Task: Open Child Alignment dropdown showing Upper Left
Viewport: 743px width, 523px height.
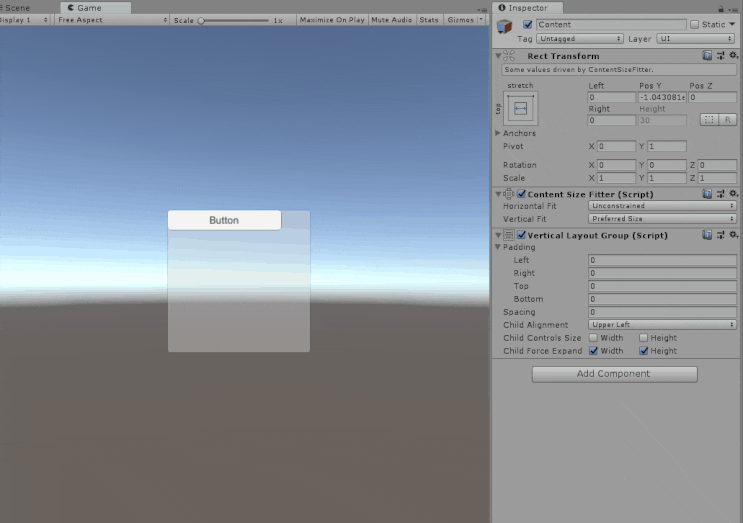Action: point(662,325)
